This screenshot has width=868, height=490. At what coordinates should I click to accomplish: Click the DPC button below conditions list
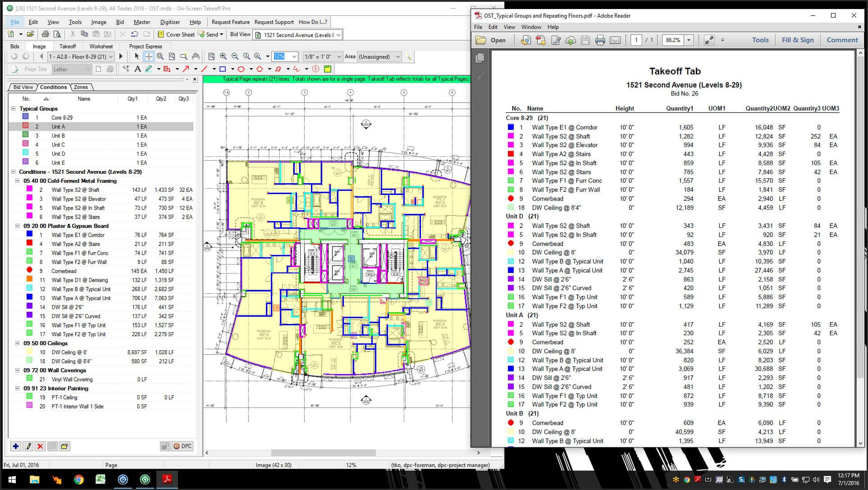pyautogui.click(x=183, y=446)
